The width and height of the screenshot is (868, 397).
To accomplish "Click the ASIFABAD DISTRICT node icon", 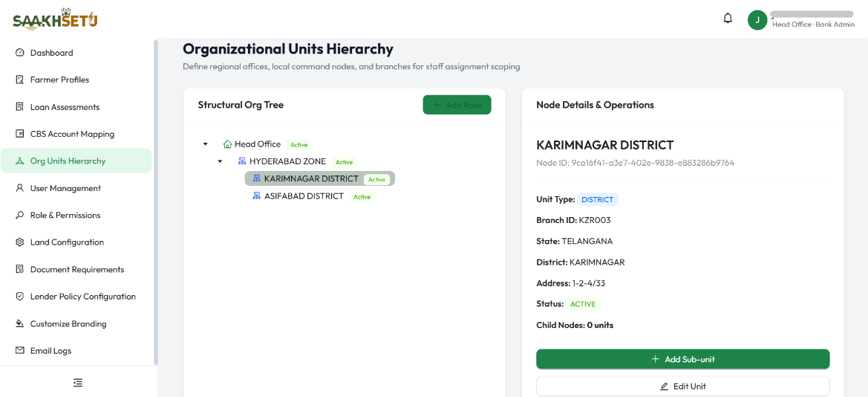I will 256,196.
